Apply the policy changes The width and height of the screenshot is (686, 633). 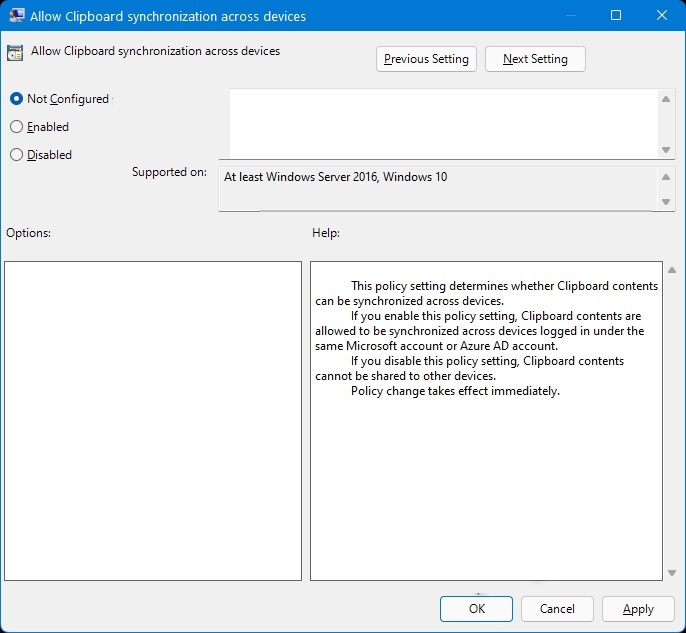pyautogui.click(x=638, y=609)
